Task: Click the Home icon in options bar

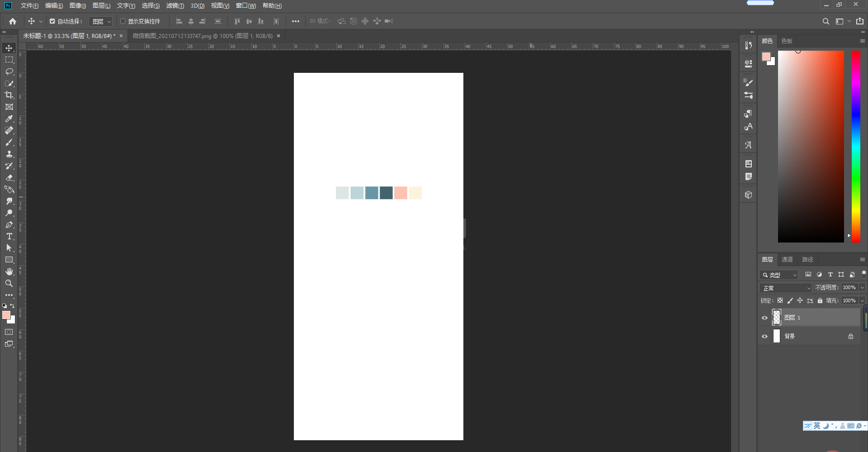Action: coord(13,21)
